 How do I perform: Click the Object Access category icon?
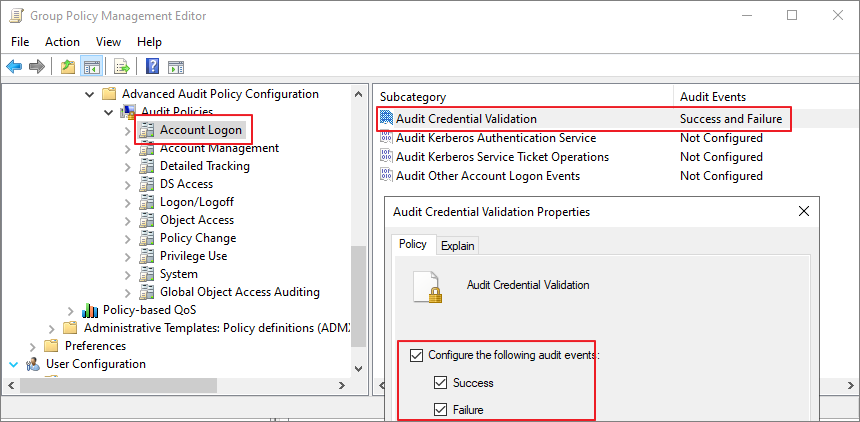coord(146,220)
